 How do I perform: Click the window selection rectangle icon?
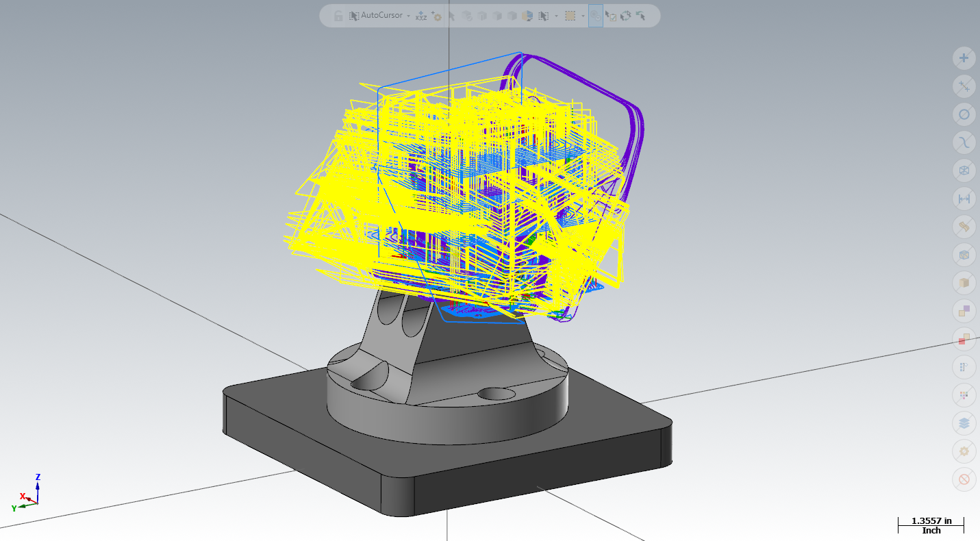click(x=570, y=16)
